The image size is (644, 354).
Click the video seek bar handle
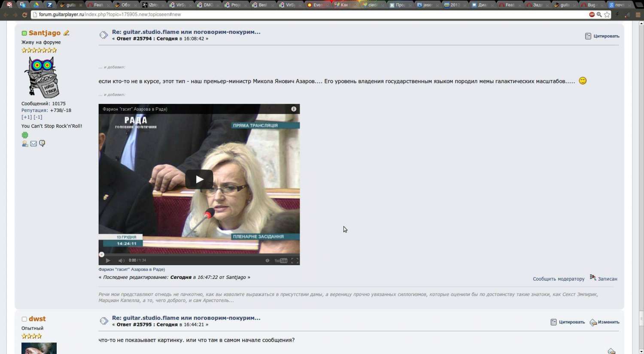(102, 254)
